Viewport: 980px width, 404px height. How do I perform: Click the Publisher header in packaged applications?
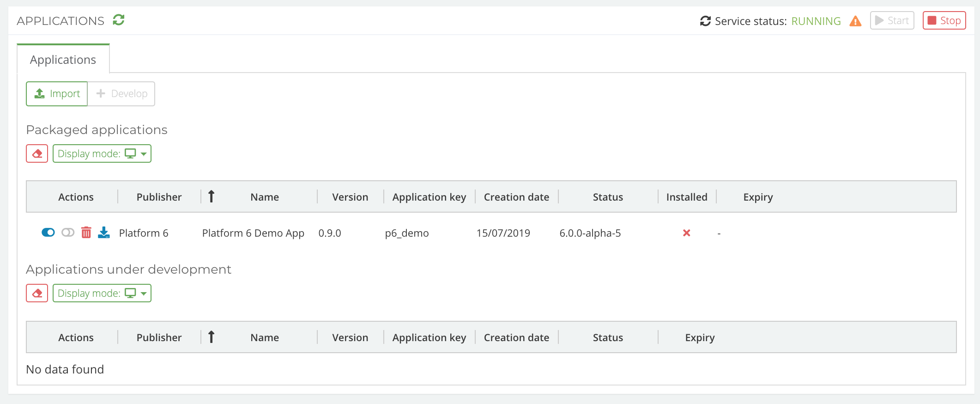[159, 197]
